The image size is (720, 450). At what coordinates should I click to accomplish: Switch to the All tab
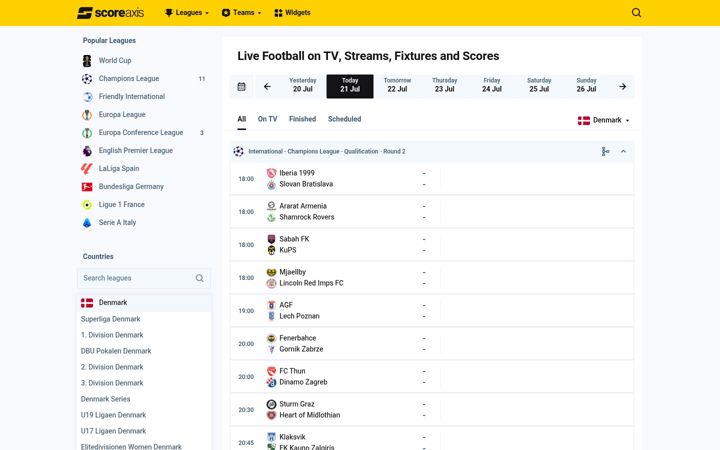pos(242,119)
